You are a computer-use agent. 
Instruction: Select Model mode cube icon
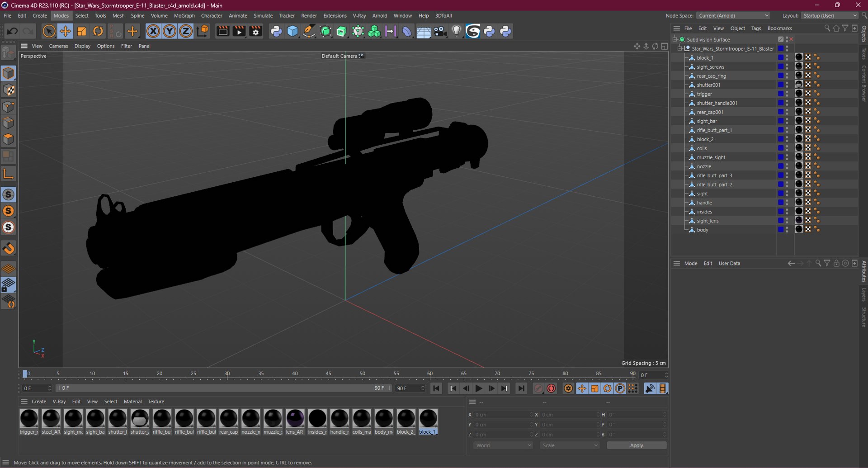tap(8, 73)
